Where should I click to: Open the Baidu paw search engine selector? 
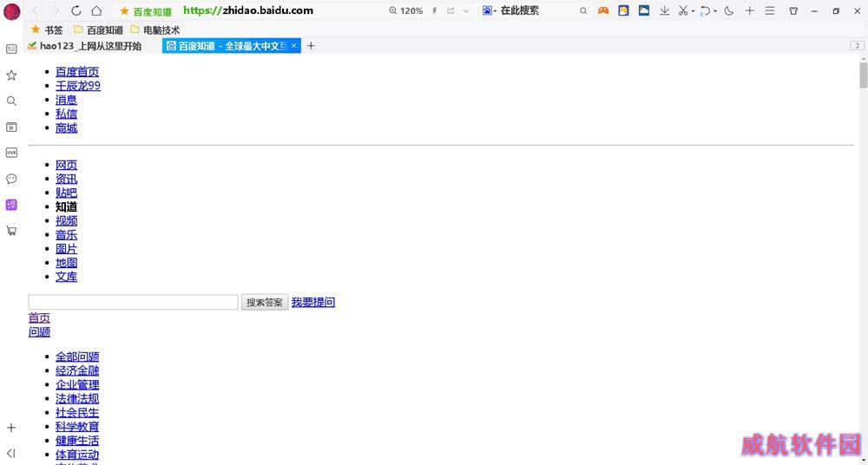488,10
